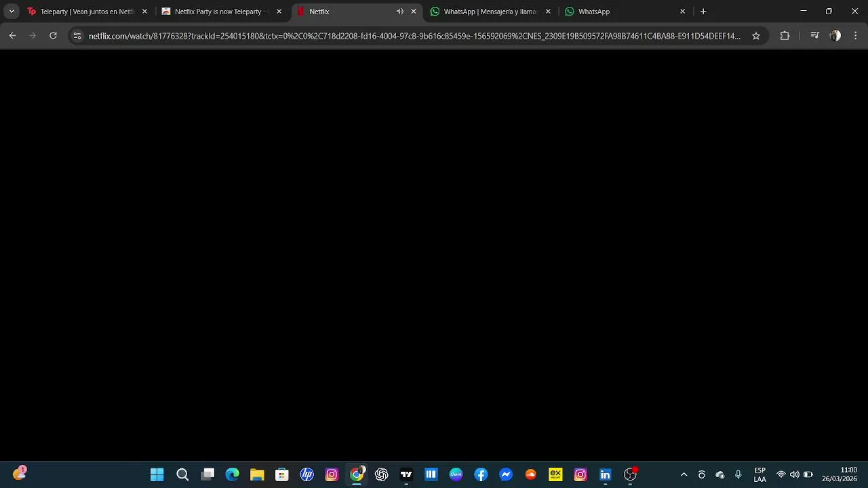Open the Chrome profile avatar
The image size is (868, 488).
click(835, 36)
